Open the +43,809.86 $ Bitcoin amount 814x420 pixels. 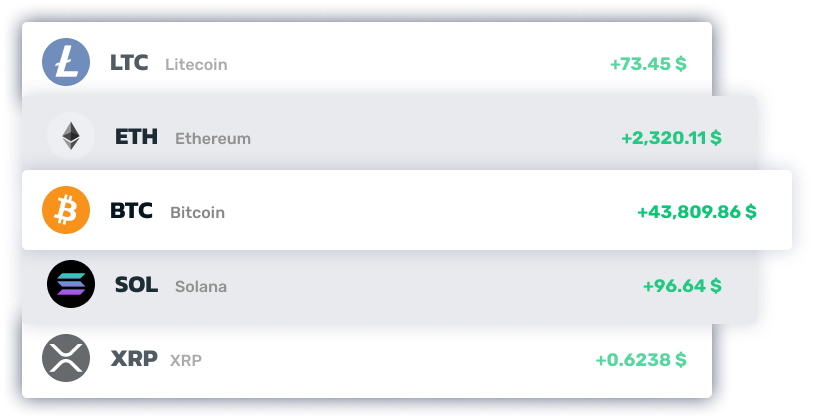click(696, 212)
